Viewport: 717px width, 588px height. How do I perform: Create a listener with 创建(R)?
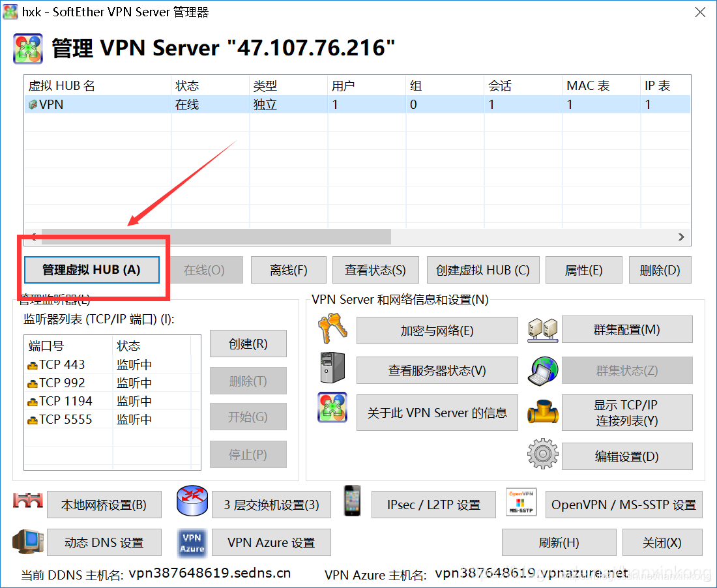point(248,344)
